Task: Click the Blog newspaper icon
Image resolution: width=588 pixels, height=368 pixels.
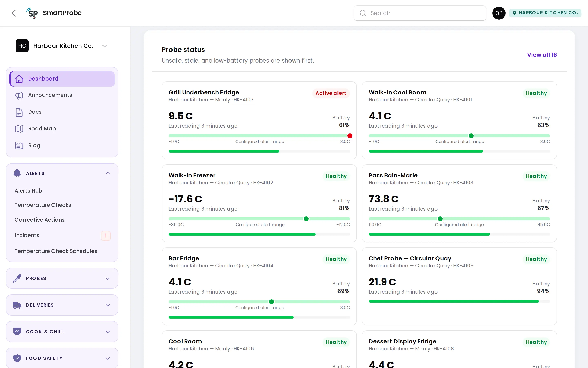Action: [x=19, y=146]
